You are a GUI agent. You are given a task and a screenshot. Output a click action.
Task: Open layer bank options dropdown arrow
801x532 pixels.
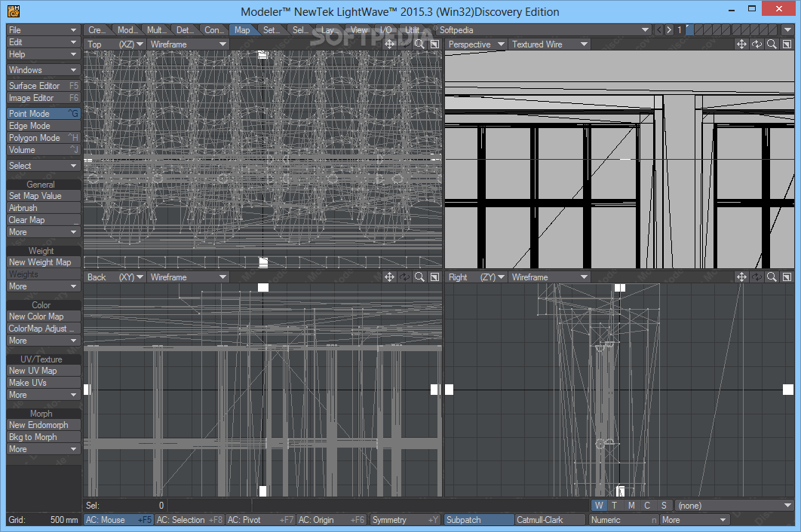pos(787,30)
